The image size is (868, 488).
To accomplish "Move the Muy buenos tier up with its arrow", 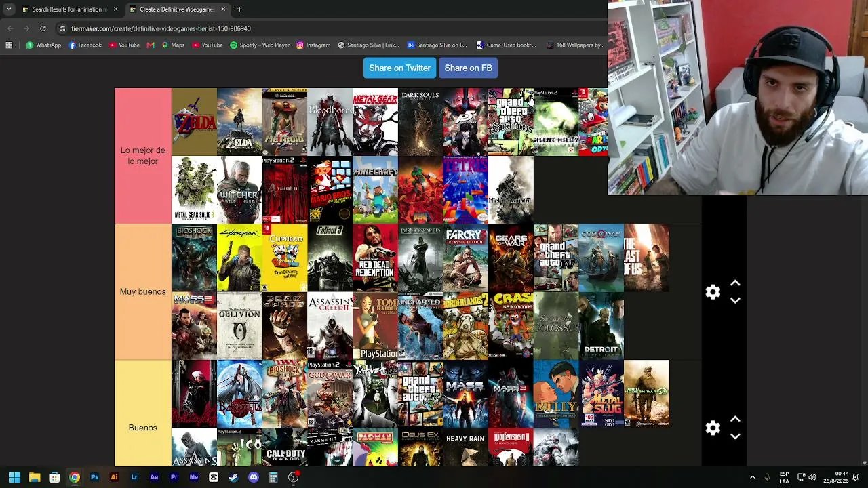I will tap(735, 283).
